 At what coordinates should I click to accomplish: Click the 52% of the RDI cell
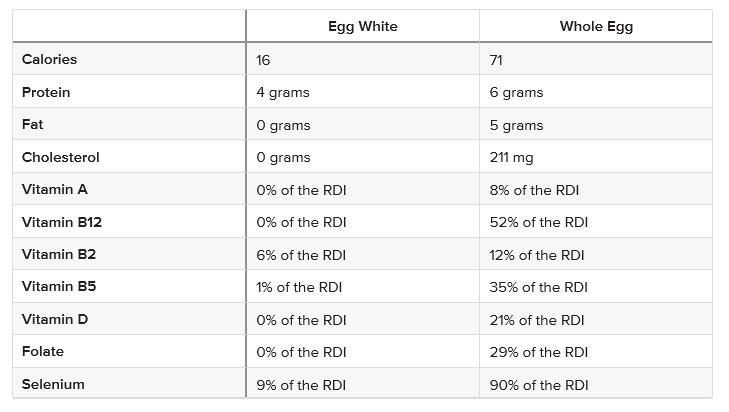point(538,222)
